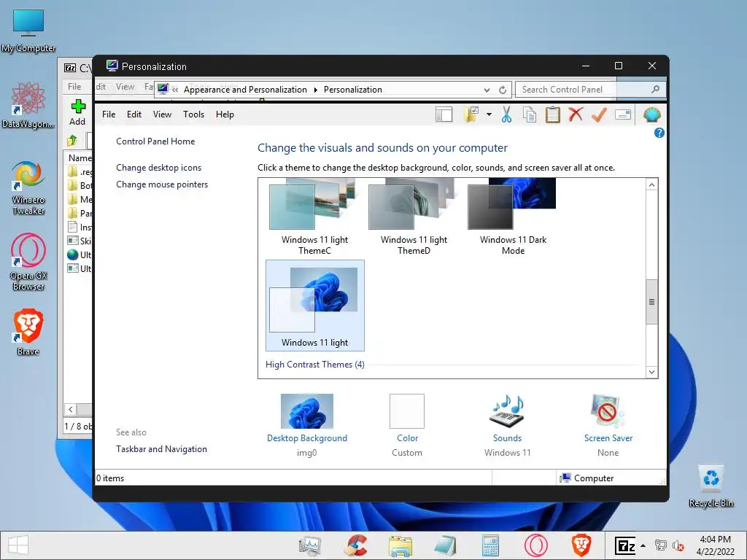Image resolution: width=747 pixels, height=560 pixels.
Task: Open dropdown arrow beside folder options icon
Action: (489, 114)
